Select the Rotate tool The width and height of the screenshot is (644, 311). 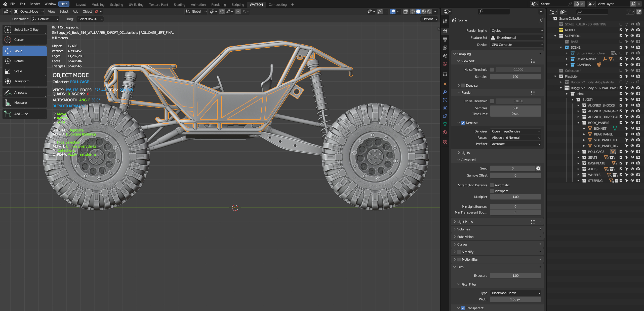(x=19, y=61)
